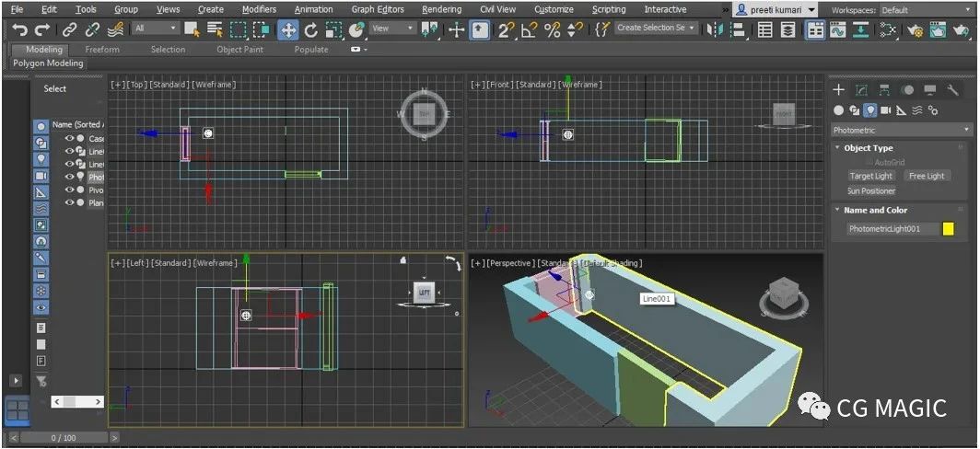Click the Sun Positioner button
The image size is (980, 449).
871,191
